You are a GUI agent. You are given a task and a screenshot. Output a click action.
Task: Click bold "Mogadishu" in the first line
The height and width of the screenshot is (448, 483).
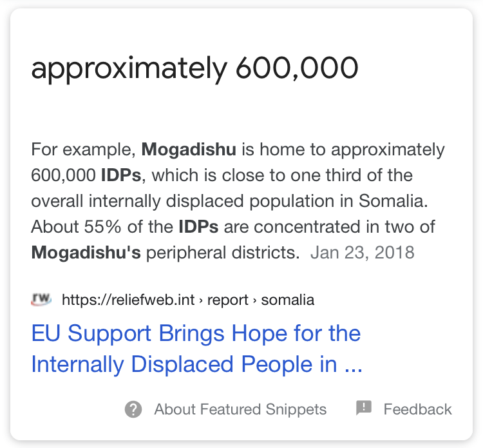(x=189, y=150)
